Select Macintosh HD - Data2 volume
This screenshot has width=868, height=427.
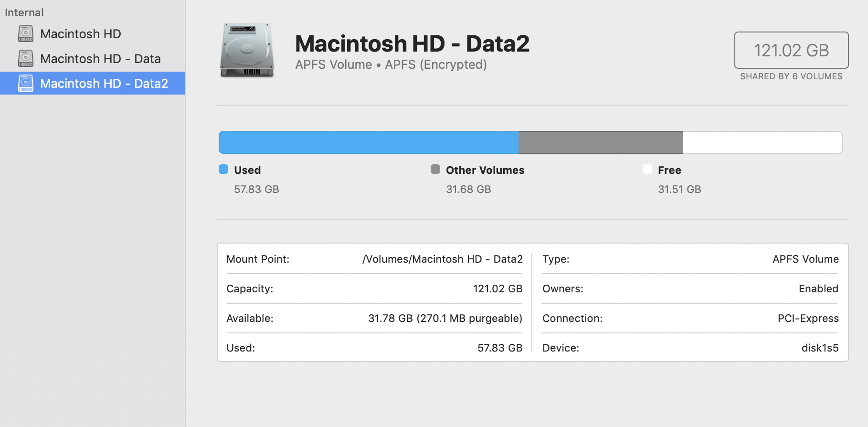[x=104, y=84]
